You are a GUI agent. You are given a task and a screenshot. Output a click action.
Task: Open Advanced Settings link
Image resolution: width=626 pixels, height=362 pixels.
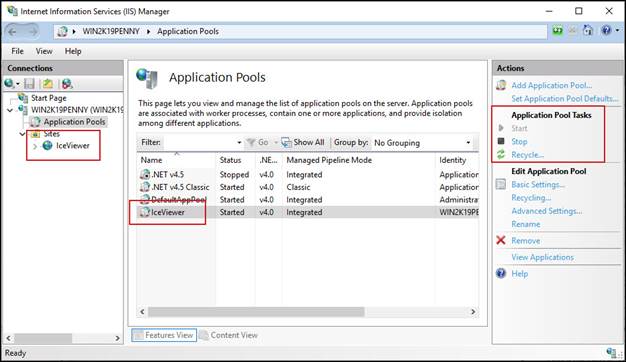(547, 211)
